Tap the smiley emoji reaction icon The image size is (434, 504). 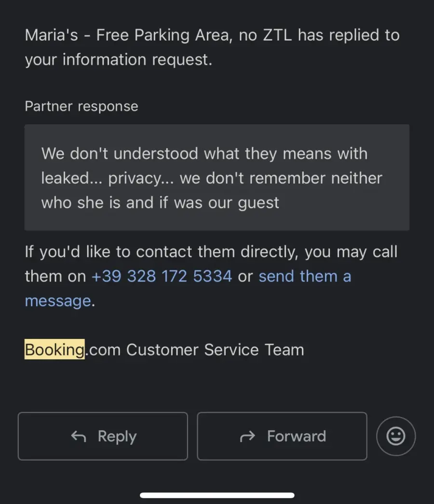coord(396,436)
